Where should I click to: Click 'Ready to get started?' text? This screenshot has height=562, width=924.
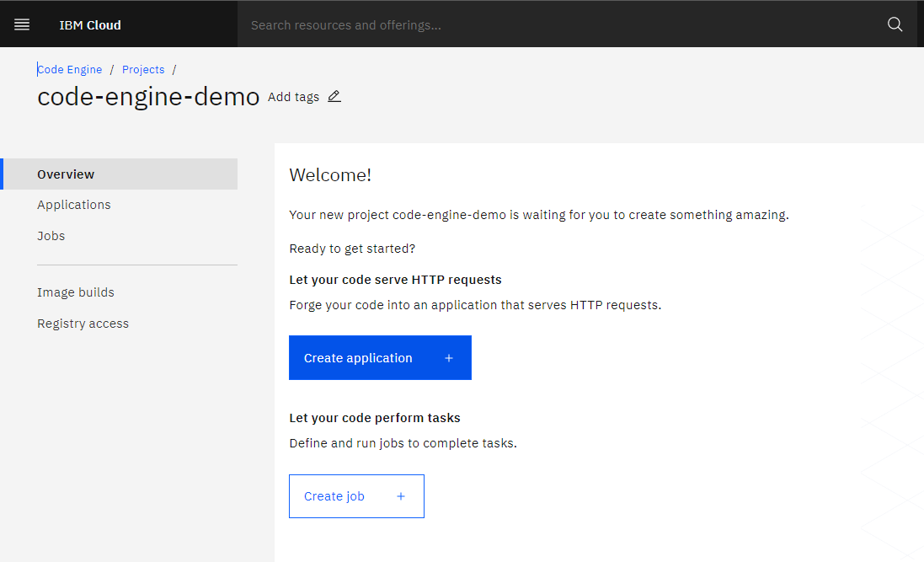click(352, 249)
